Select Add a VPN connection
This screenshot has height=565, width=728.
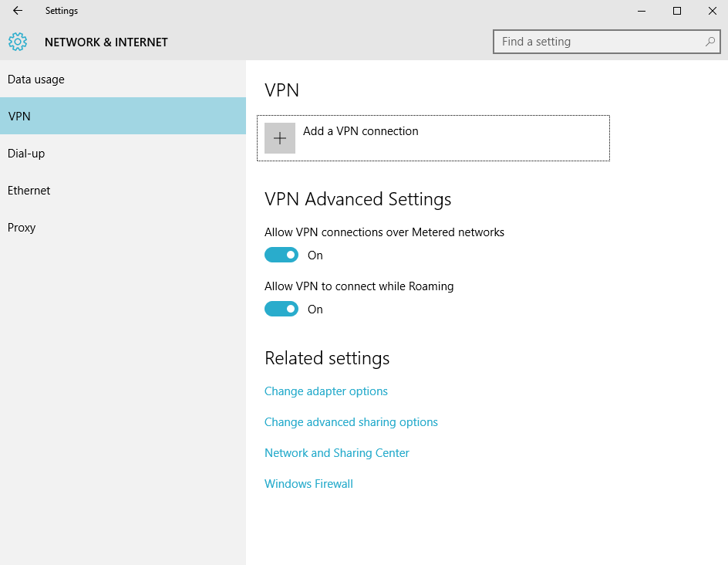tap(361, 131)
